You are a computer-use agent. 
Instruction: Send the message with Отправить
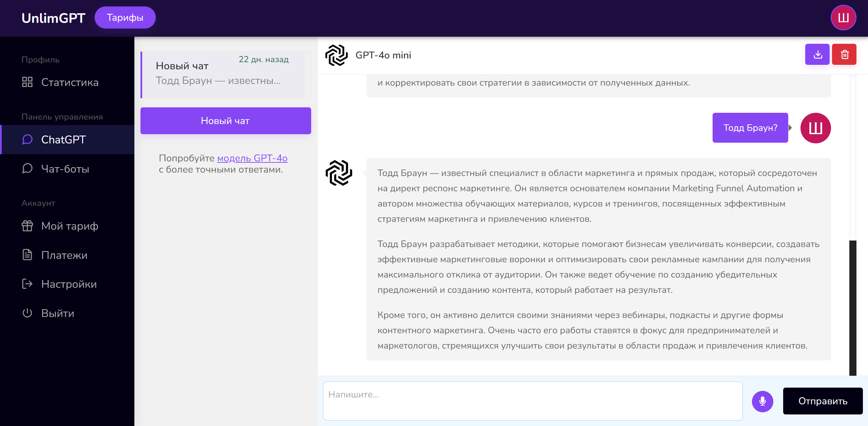tap(823, 401)
